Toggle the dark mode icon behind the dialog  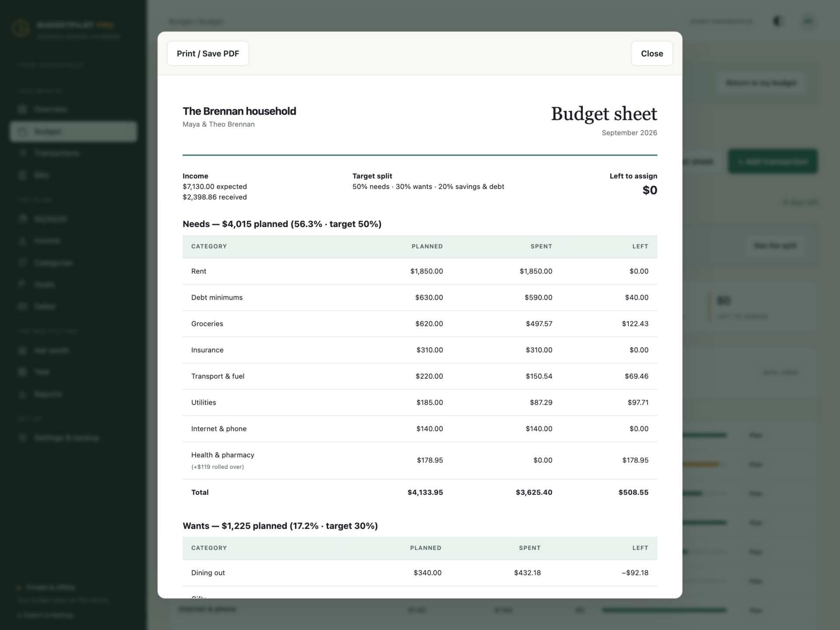click(777, 21)
